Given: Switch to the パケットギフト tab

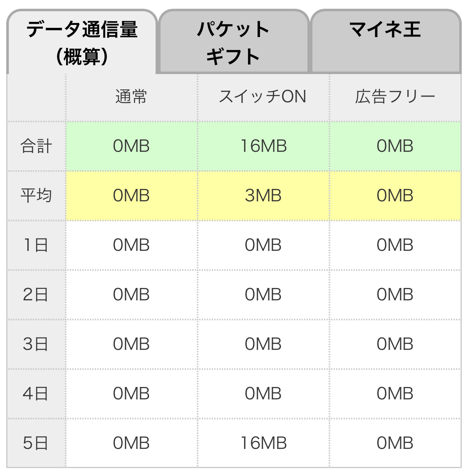Looking at the screenshot, I should (x=233, y=42).
